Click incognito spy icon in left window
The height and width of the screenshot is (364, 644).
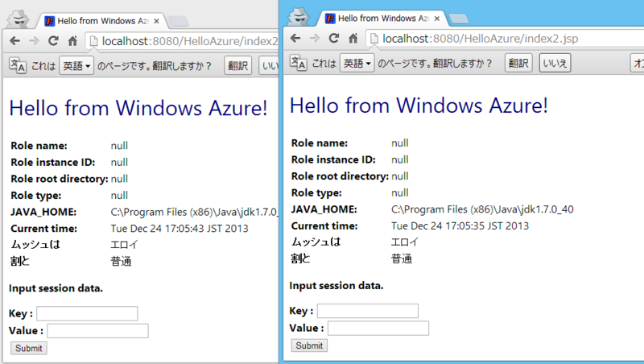click(x=19, y=19)
